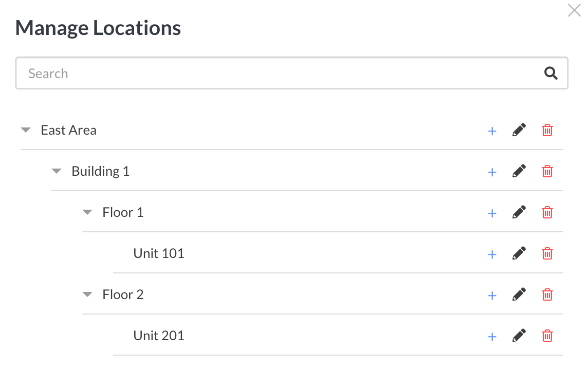Edit Building 1 with the pencil icon
The image size is (588, 369).
pyautogui.click(x=519, y=171)
